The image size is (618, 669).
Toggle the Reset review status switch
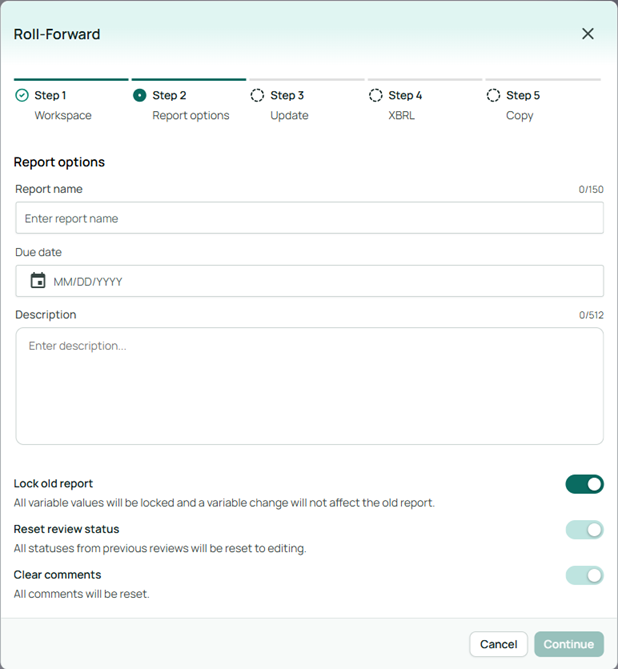click(x=584, y=530)
